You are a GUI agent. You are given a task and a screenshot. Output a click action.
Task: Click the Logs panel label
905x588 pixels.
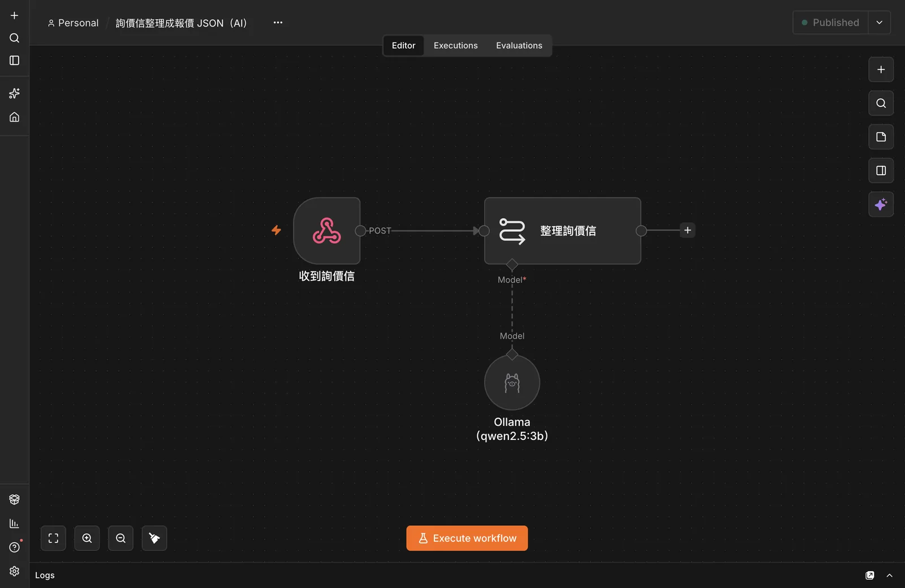click(x=45, y=576)
